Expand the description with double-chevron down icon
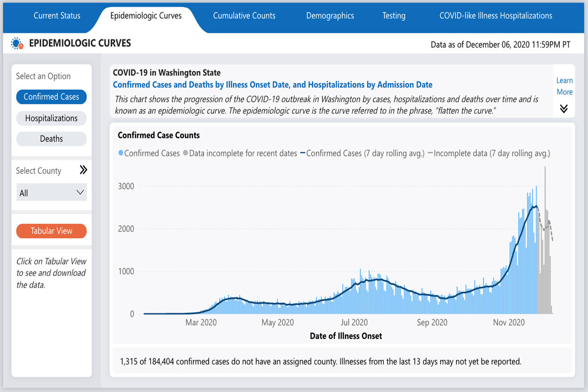Viewport: 588px width, 392px height. 564,109
